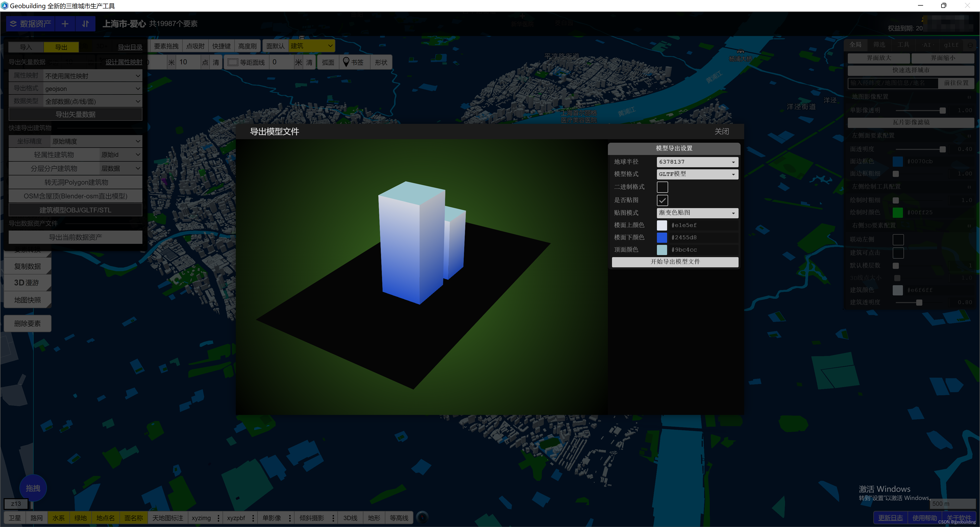Open the 模型格式 GLTF模型 dropdown
Screen dimensions: 980x527
click(x=697, y=174)
